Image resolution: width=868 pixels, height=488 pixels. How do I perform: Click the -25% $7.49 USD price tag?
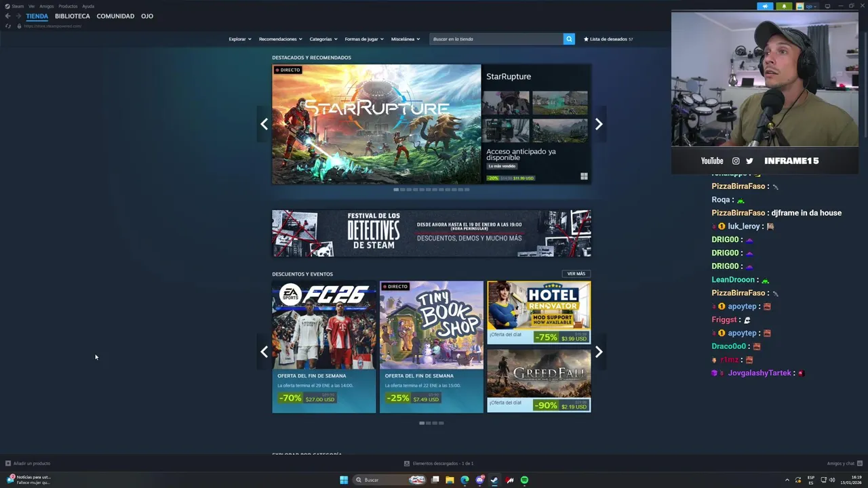tap(413, 399)
